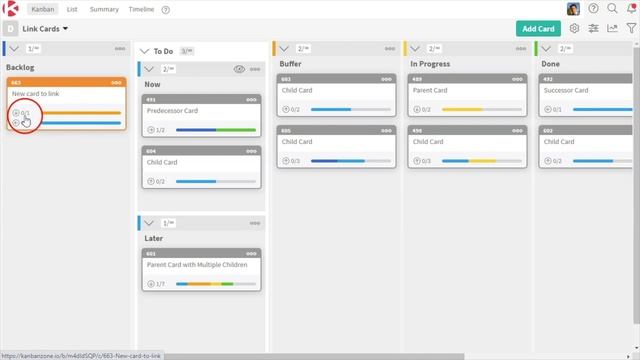Open Parent Card with Multiple Children options menu
This screenshot has width=640, height=360.
[251, 253]
